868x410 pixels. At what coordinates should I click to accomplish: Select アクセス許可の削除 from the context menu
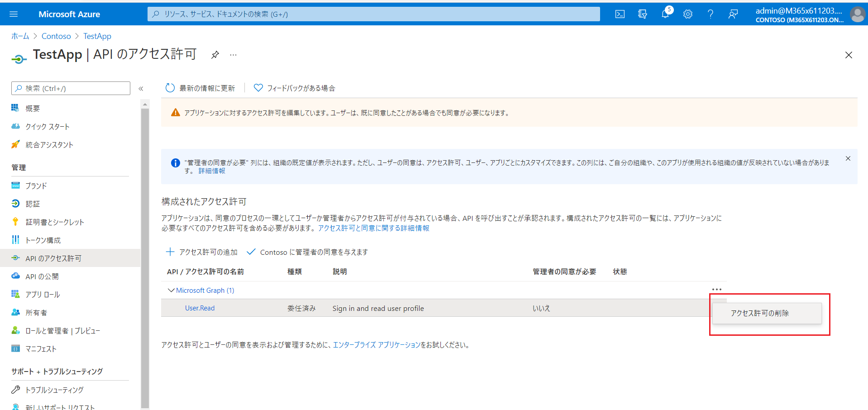click(x=767, y=313)
